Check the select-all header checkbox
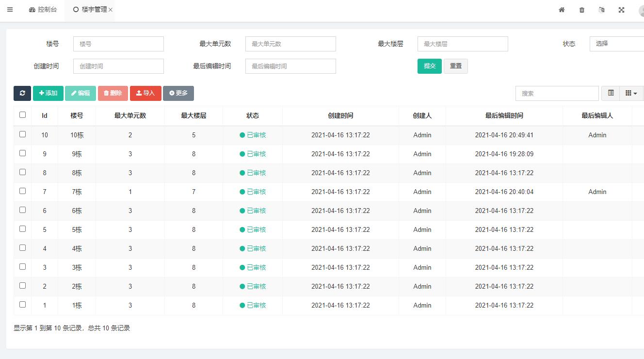 click(x=22, y=115)
